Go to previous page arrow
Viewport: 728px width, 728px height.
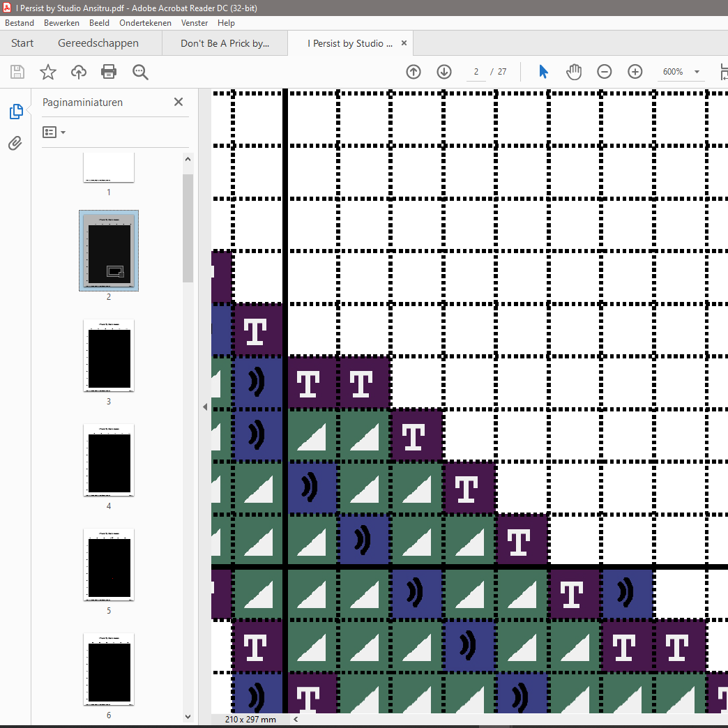click(x=414, y=72)
